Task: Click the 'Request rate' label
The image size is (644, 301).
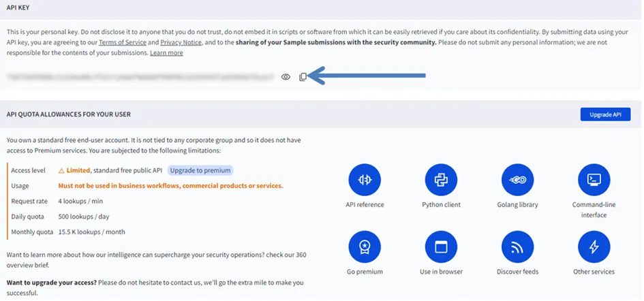Action: point(29,201)
